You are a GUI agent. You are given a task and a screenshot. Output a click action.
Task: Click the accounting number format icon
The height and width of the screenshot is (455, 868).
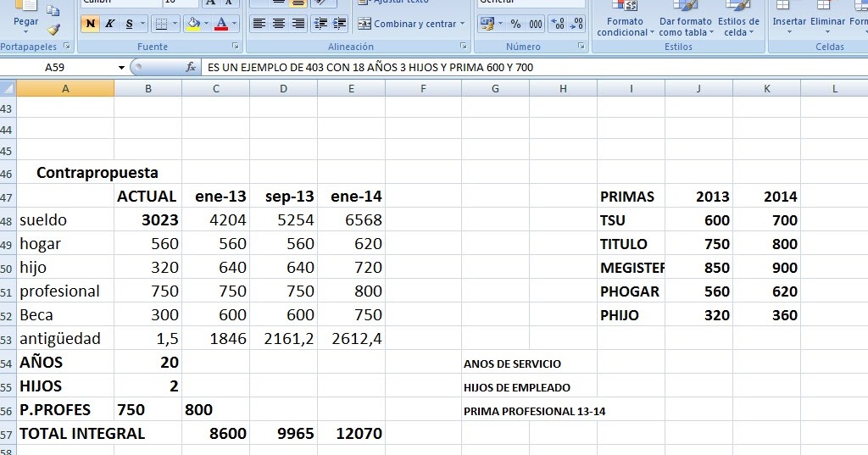point(487,24)
